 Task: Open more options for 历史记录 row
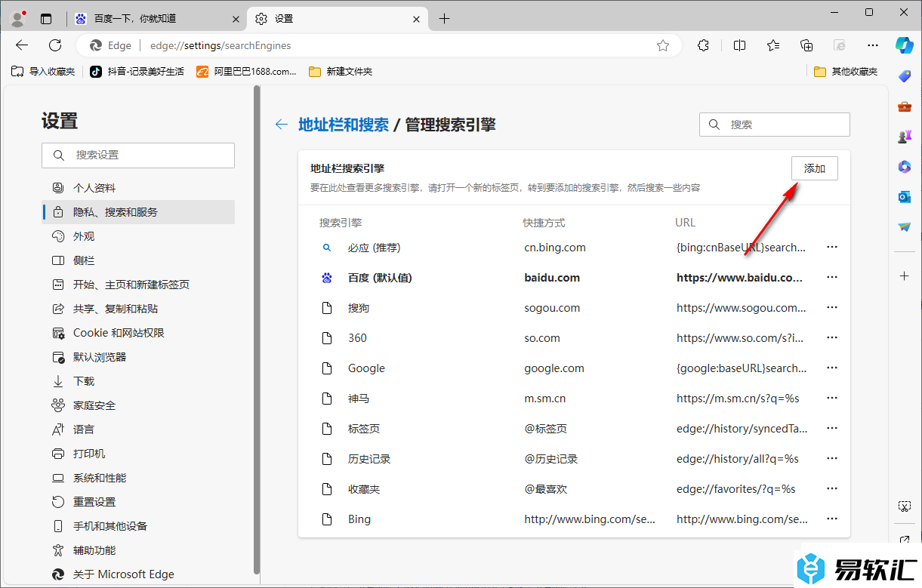[832, 458]
